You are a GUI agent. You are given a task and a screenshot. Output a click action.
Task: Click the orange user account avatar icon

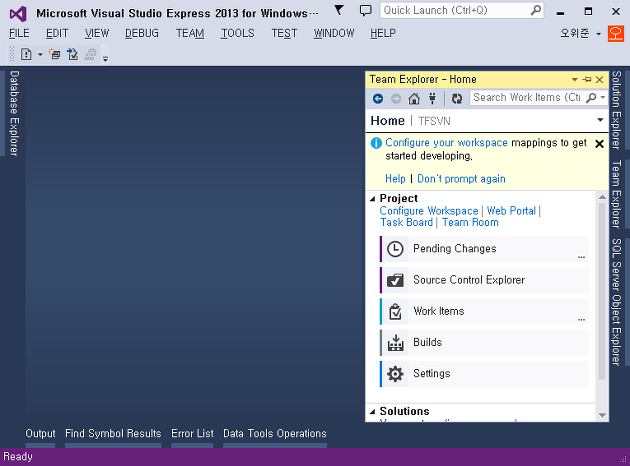pos(616,33)
